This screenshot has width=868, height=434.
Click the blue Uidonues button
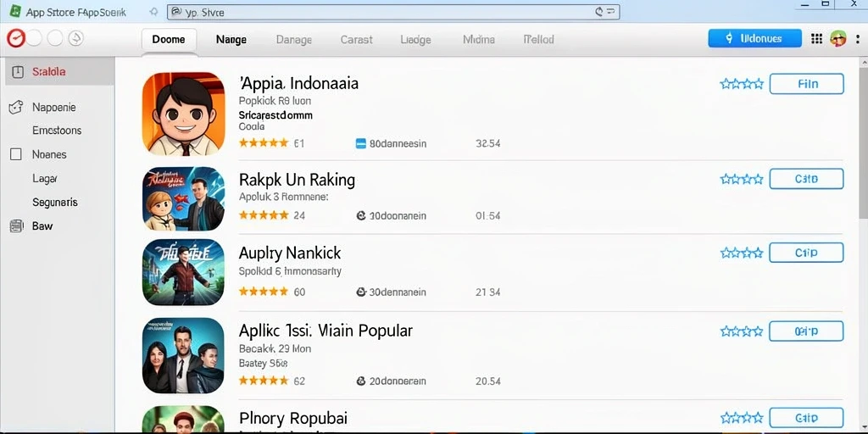tap(754, 38)
